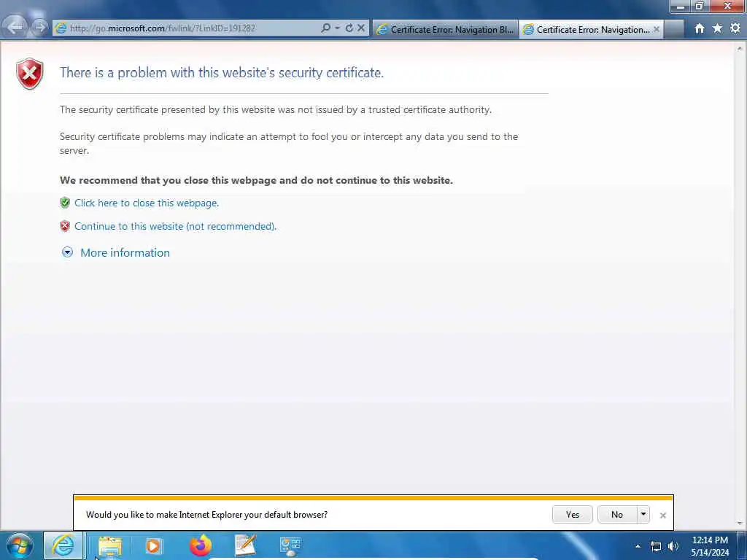Open a new blank tab

point(673,29)
